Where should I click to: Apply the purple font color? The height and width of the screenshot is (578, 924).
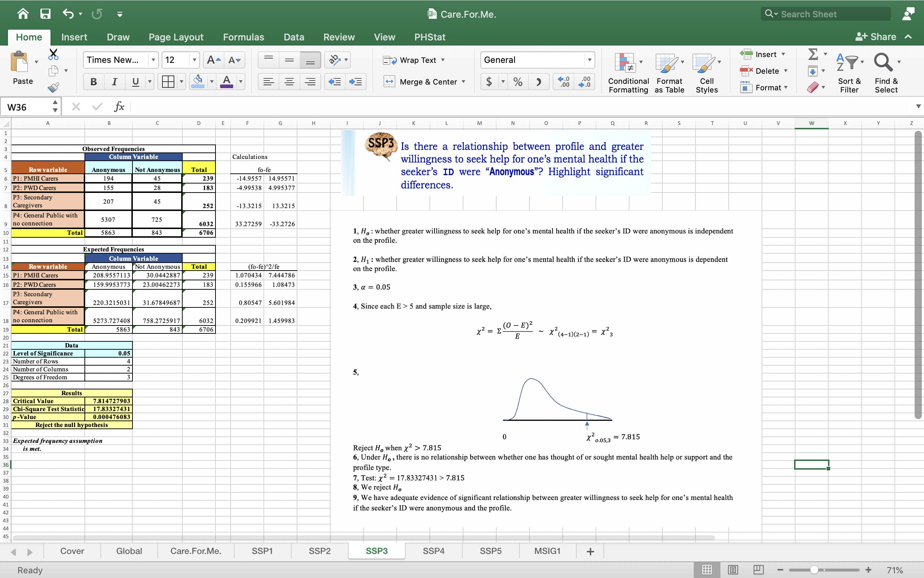227,81
